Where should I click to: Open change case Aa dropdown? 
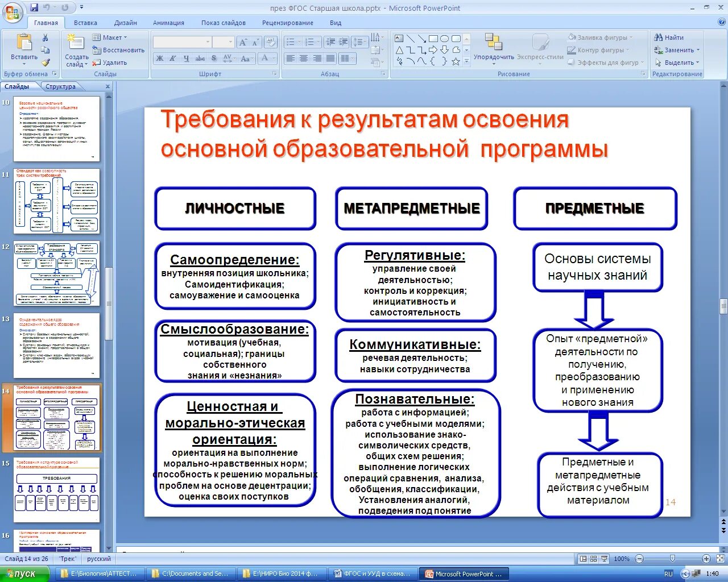pos(246,59)
